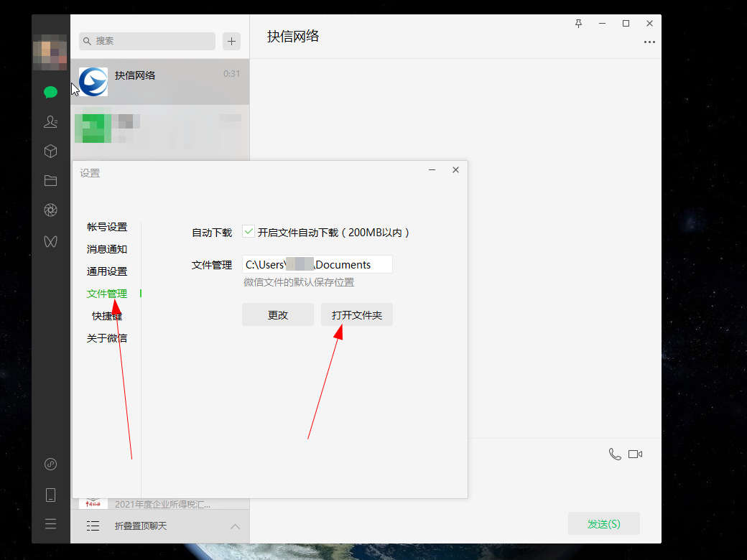Collapse the 折叠置顶聊天 section arrow

[235, 526]
